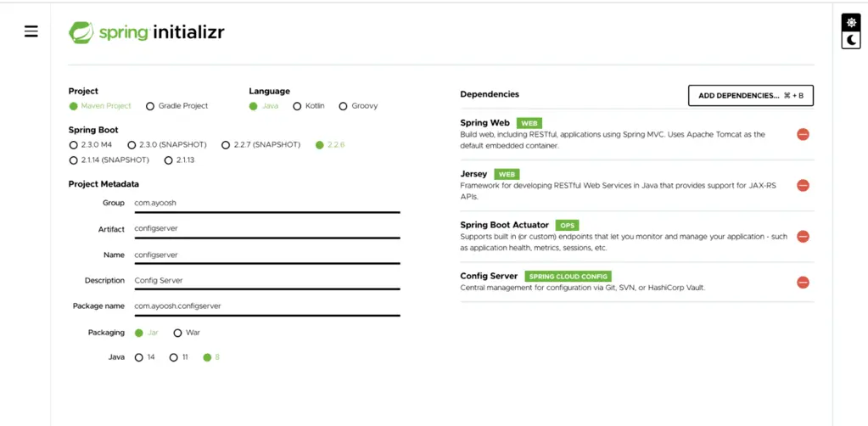Select Spring Boot 2.3.0 (SNAPSHOT)
This screenshot has width=868, height=426.
[x=166, y=145]
